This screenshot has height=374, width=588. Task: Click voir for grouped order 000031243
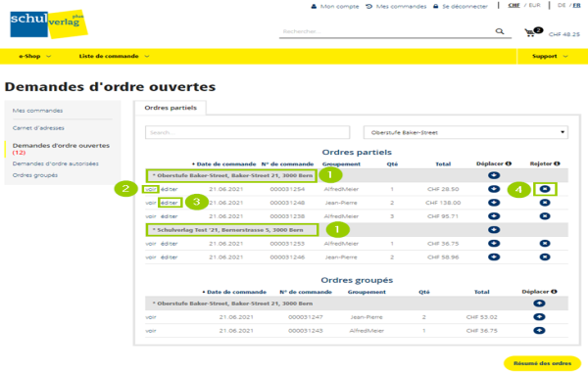[x=151, y=331]
